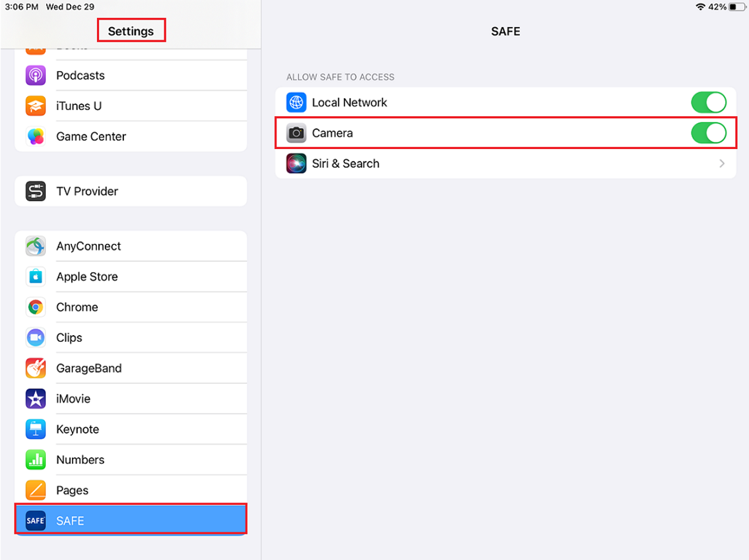Tap the Numbers chart icon

click(x=36, y=460)
